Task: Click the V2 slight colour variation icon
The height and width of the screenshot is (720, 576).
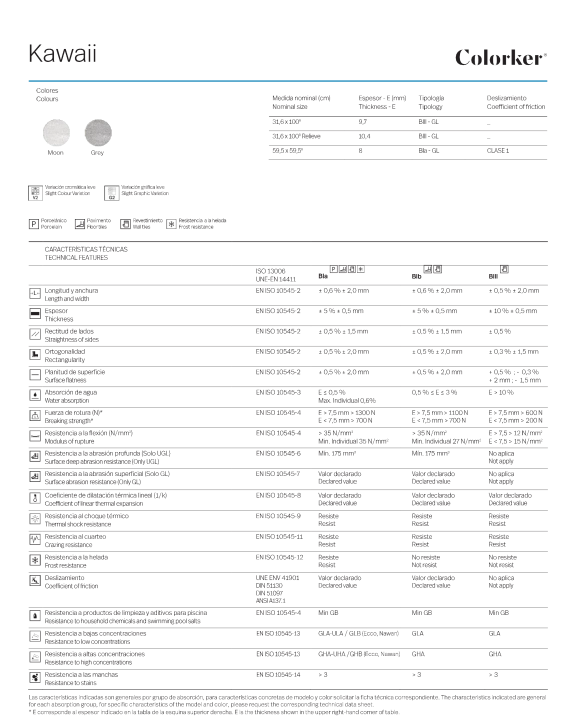Action: (35, 193)
